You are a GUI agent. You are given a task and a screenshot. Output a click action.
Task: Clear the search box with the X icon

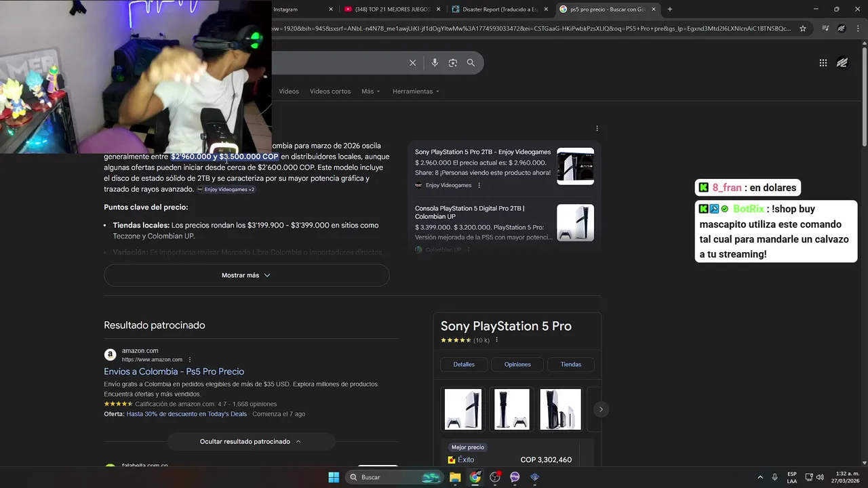(x=412, y=63)
